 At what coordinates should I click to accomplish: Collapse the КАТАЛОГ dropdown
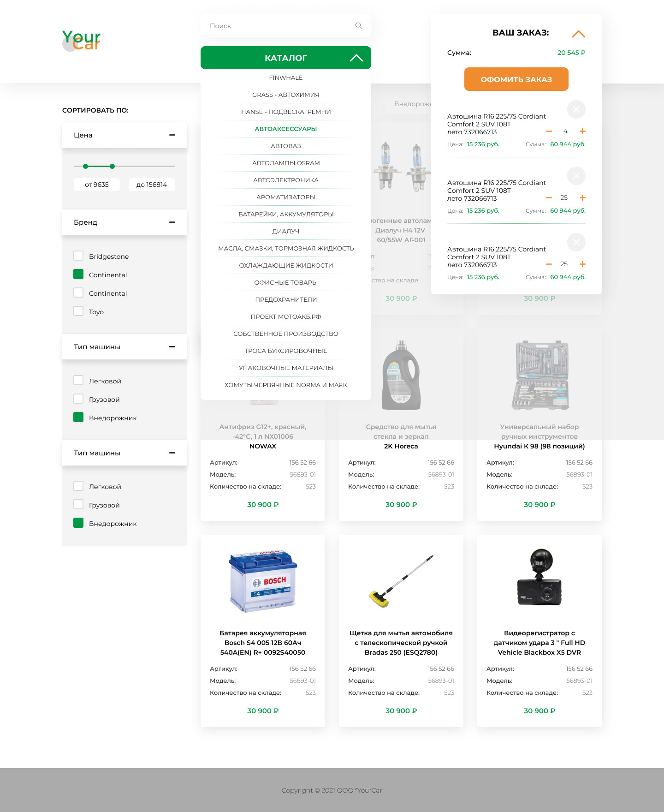pos(356,58)
